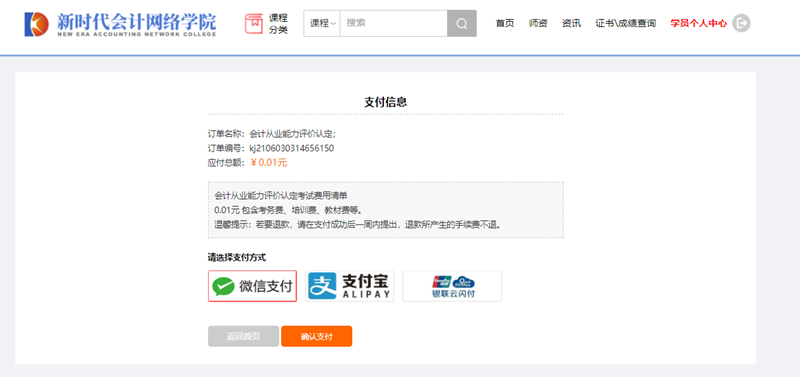
Task: Click order name 会计从业能力评价认定
Action: [x=292, y=134]
